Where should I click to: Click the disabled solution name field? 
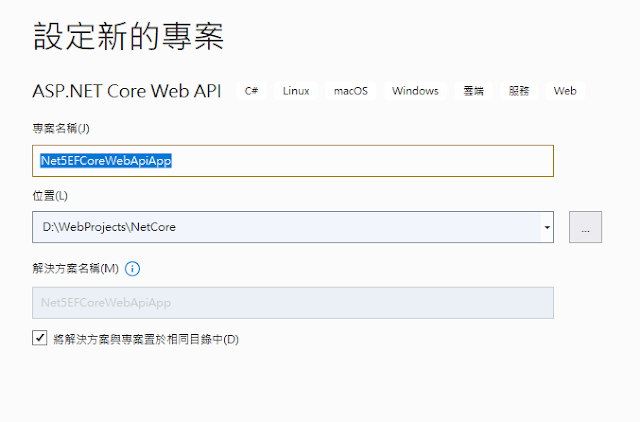[293, 303]
